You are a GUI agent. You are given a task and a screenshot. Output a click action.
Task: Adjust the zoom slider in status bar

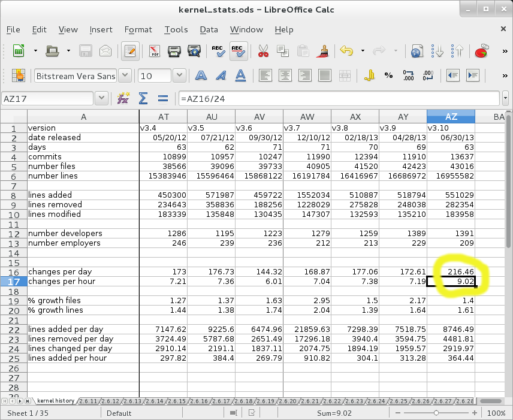click(436, 413)
